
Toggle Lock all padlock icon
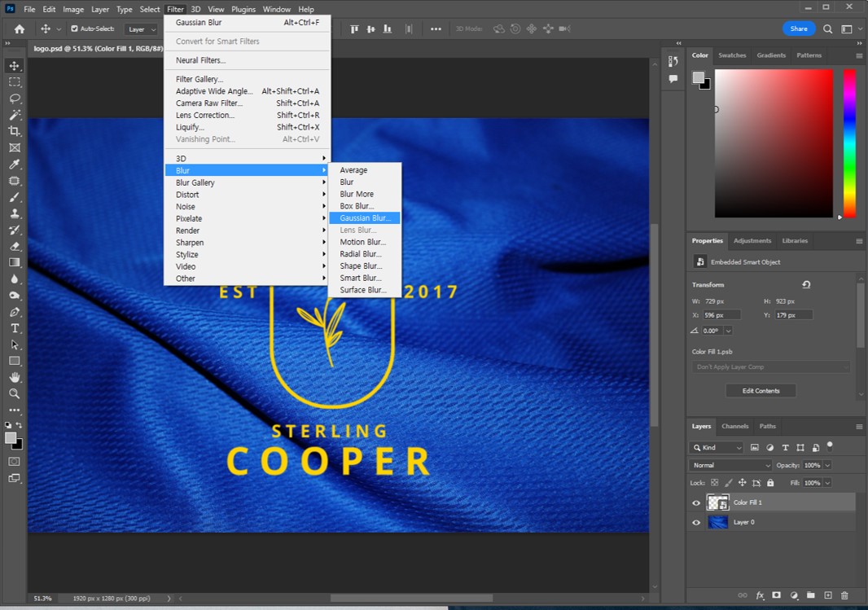770,483
